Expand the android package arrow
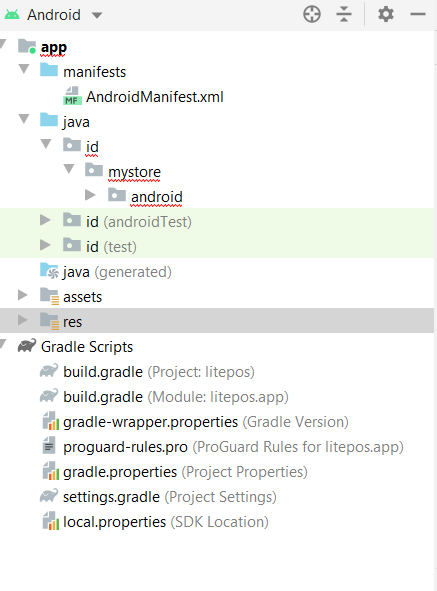The height and width of the screenshot is (591, 437). [x=90, y=194]
